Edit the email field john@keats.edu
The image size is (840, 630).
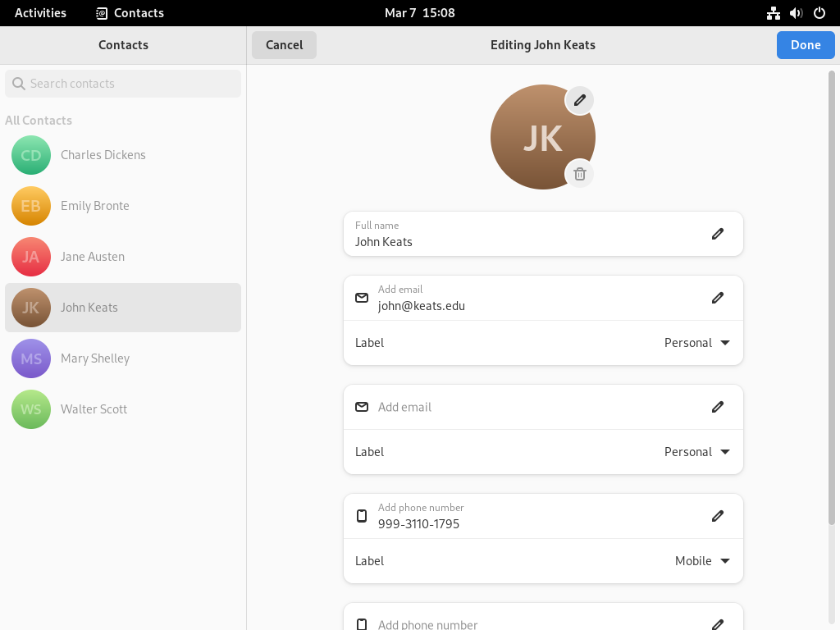point(543,298)
